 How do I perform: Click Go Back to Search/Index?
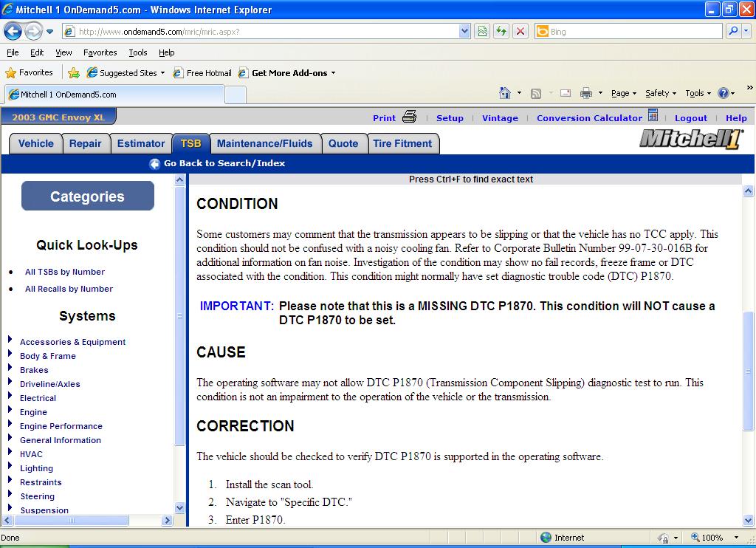click(x=224, y=163)
